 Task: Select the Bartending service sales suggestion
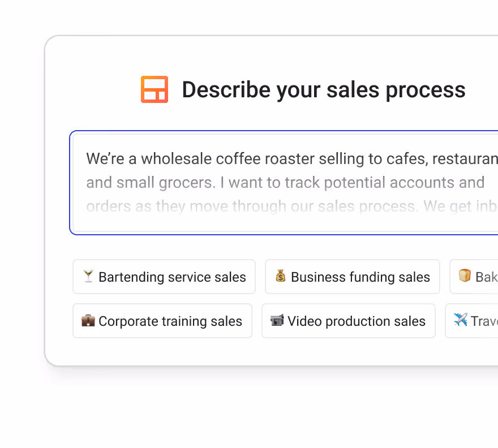(164, 277)
